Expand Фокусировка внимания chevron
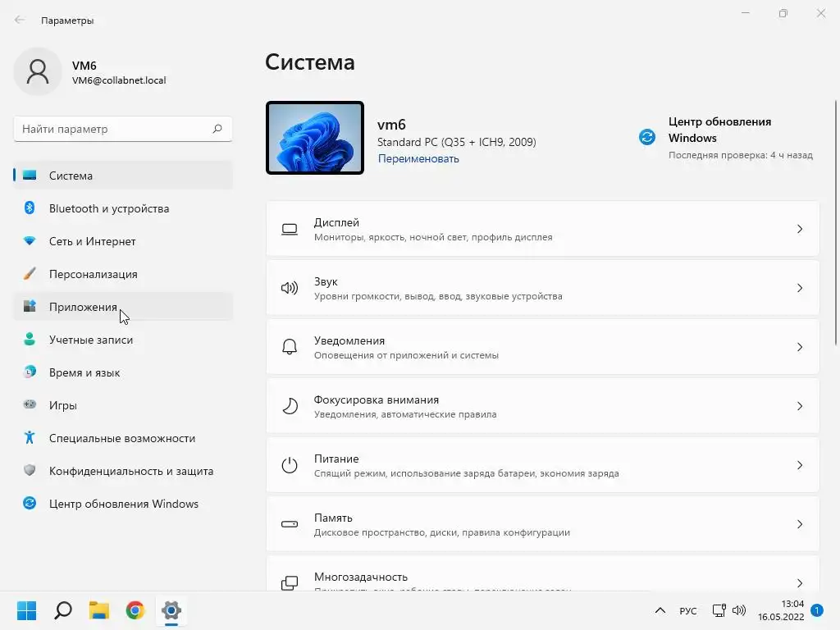840x630 pixels. pos(799,406)
